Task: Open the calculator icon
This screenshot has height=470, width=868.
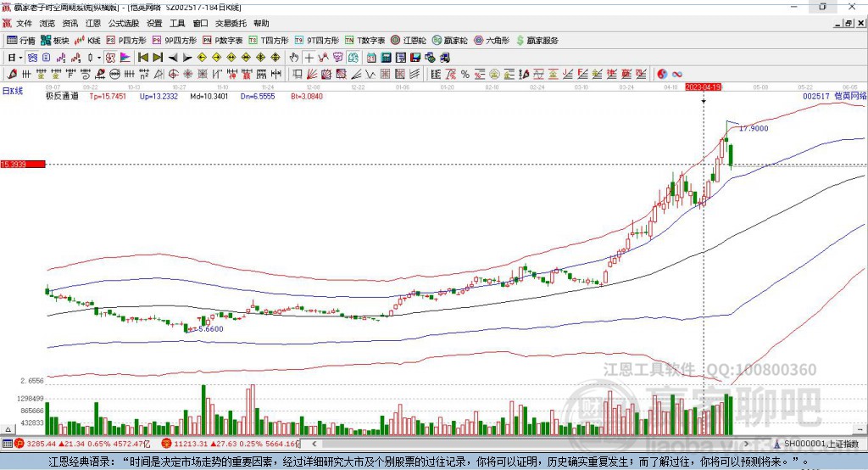Action: pyautogui.click(x=387, y=58)
